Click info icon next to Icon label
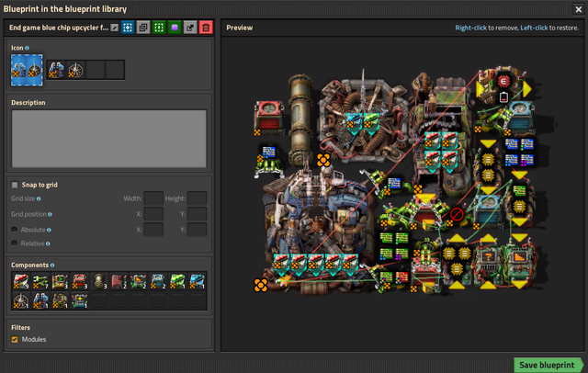Screen dimensions: 588x373 27,48
